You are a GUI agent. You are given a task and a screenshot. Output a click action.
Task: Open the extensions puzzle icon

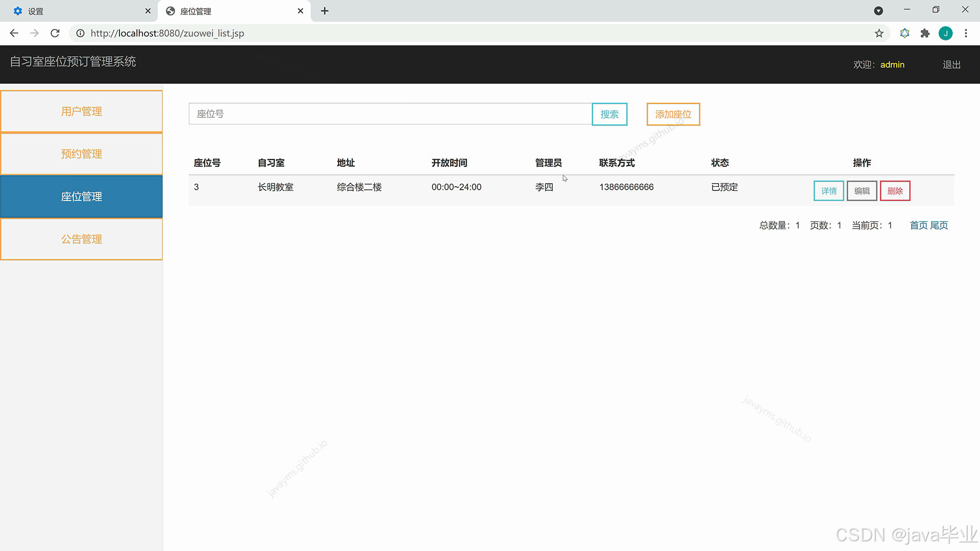coord(925,33)
